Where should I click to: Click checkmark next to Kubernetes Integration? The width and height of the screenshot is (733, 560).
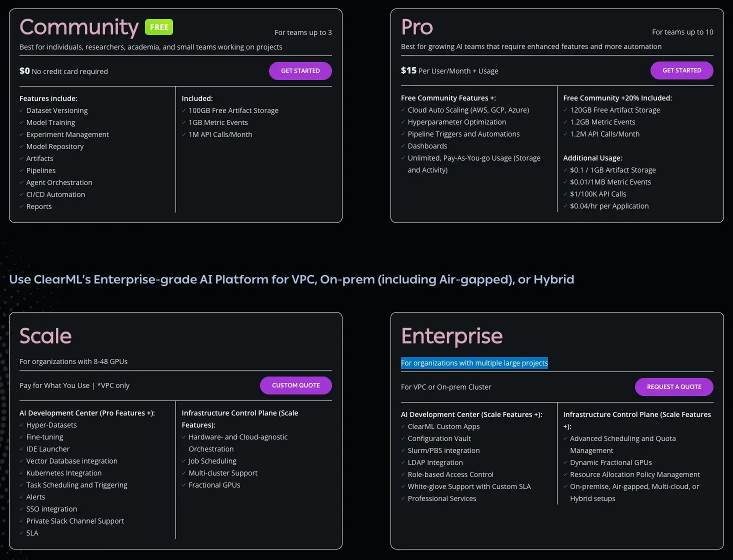click(x=21, y=473)
